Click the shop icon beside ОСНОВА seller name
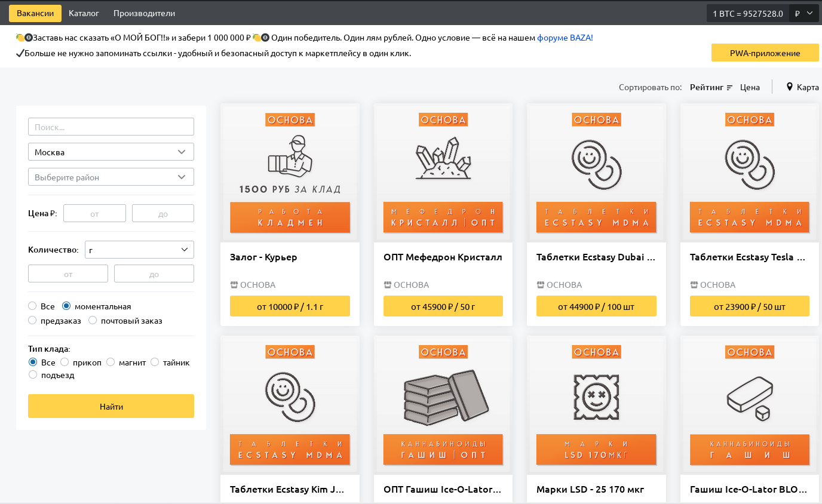The height and width of the screenshot is (504, 822). point(235,285)
